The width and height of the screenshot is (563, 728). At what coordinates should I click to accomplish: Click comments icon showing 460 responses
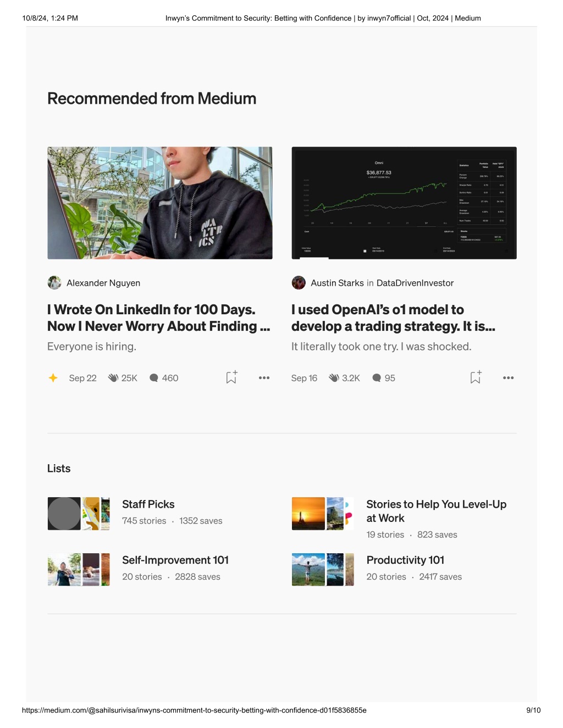point(154,378)
